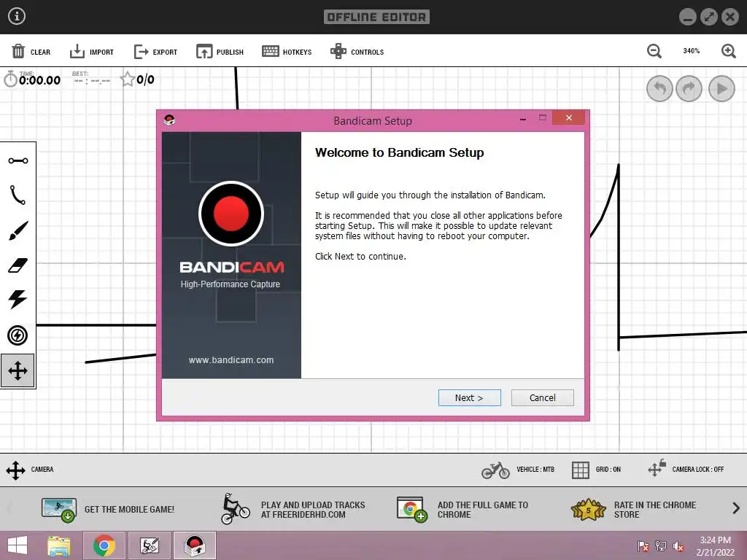This screenshot has height=560, width=747.
Task: Open Rate in the Chrome Store
Action: coord(634,510)
